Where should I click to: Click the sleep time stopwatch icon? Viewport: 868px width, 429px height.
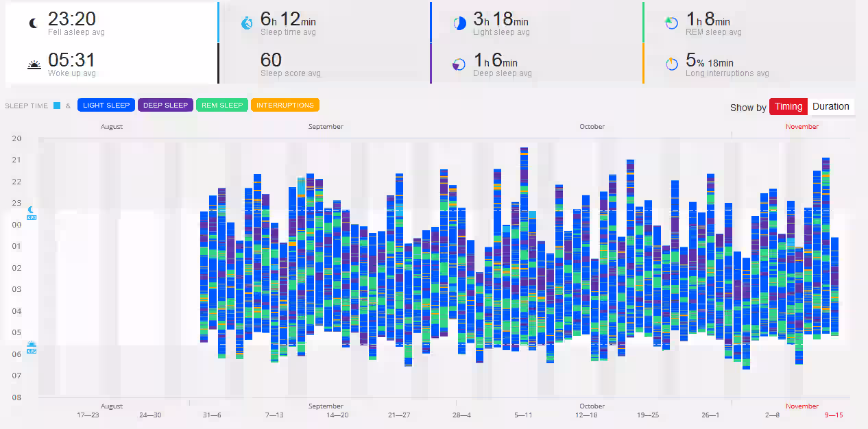click(x=247, y=23)
